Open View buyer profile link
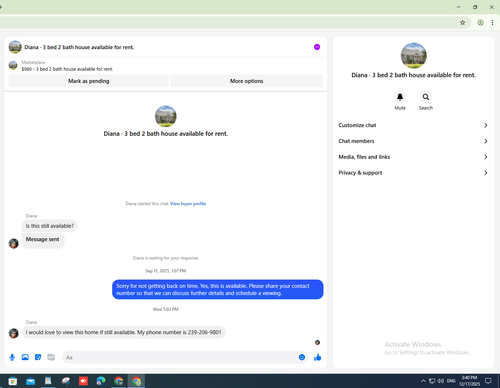The image size is (500, 388). click(188, 204)
